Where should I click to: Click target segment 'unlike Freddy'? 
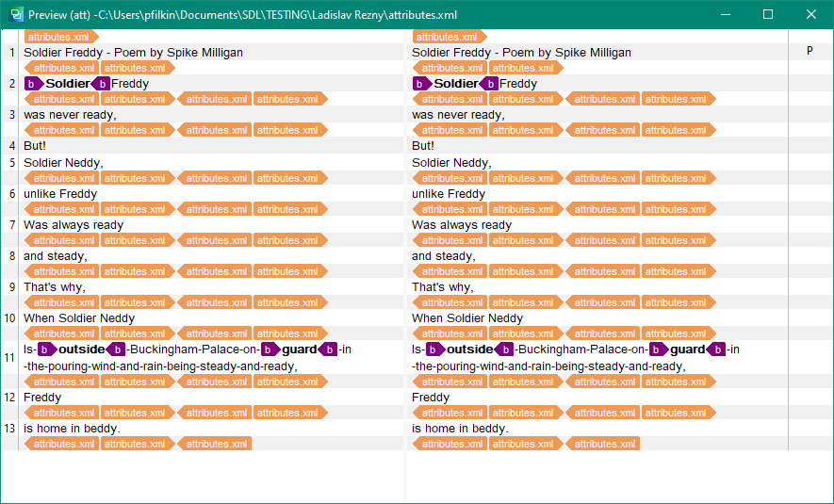coord(449,193)
